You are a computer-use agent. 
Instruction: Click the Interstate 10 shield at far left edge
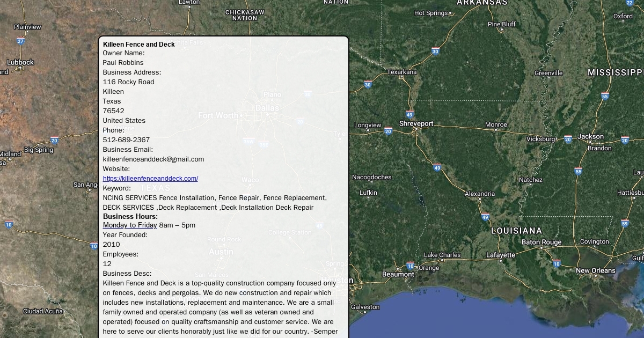9,224
